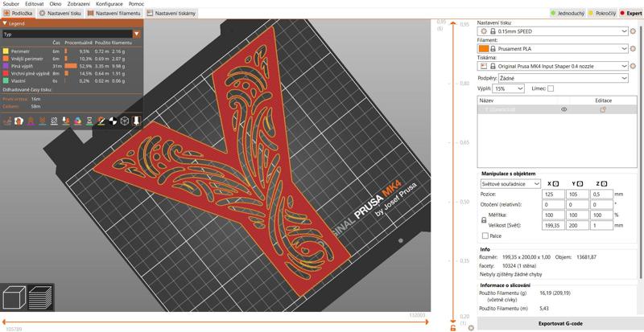
Task: Click object edit icon under Editace column
Action: point(603,109)
